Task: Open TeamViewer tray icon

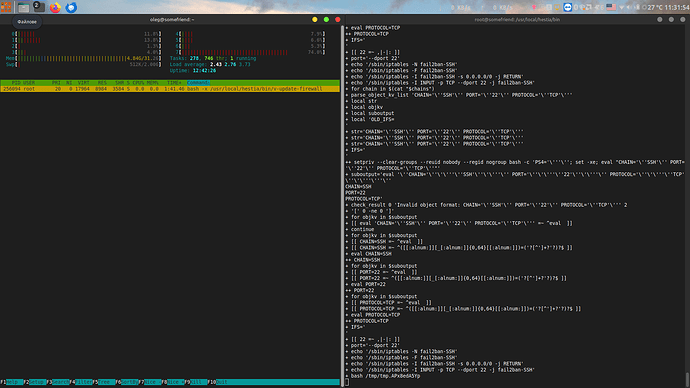Action: [568, 7]
